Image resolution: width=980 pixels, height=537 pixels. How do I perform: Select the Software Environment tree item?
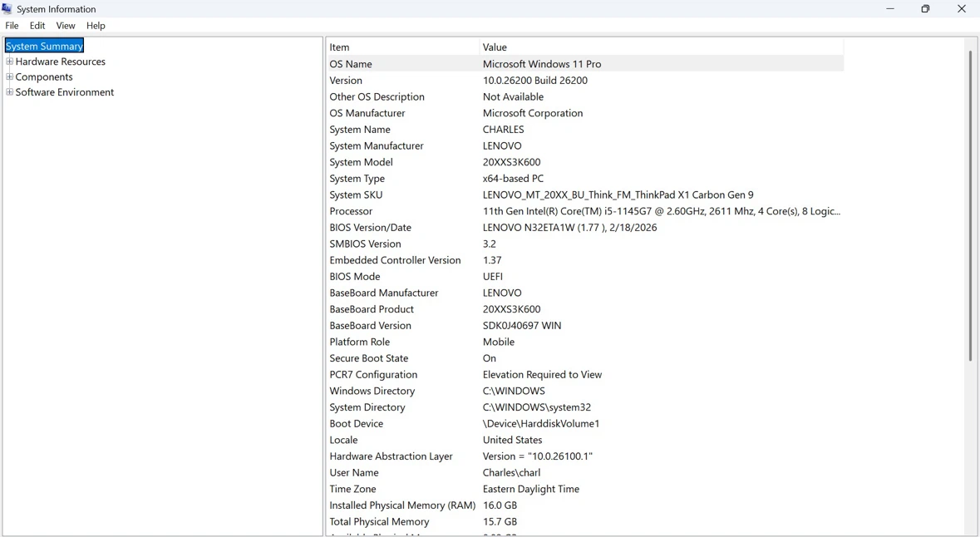(65, 92)
